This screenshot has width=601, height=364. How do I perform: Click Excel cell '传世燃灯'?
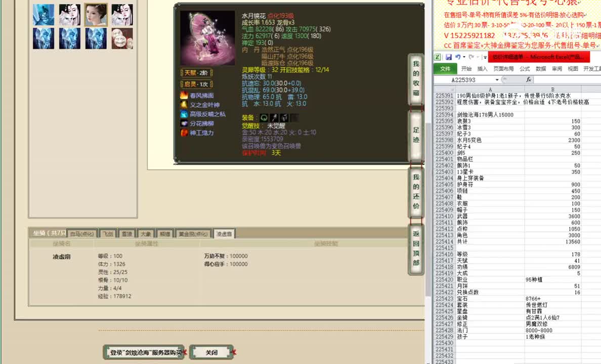(x=553, y=305)
